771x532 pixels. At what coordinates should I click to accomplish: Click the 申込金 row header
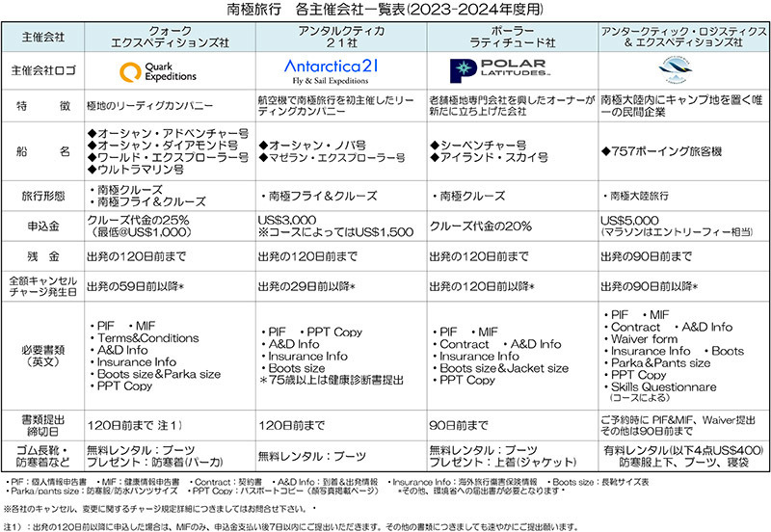coord(42,226)
